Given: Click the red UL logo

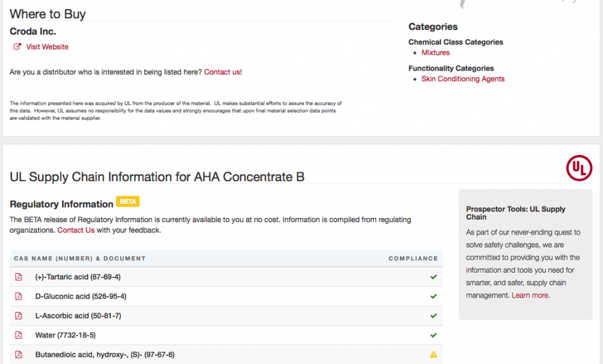Looking at the screenshot, I should point(578,168).
